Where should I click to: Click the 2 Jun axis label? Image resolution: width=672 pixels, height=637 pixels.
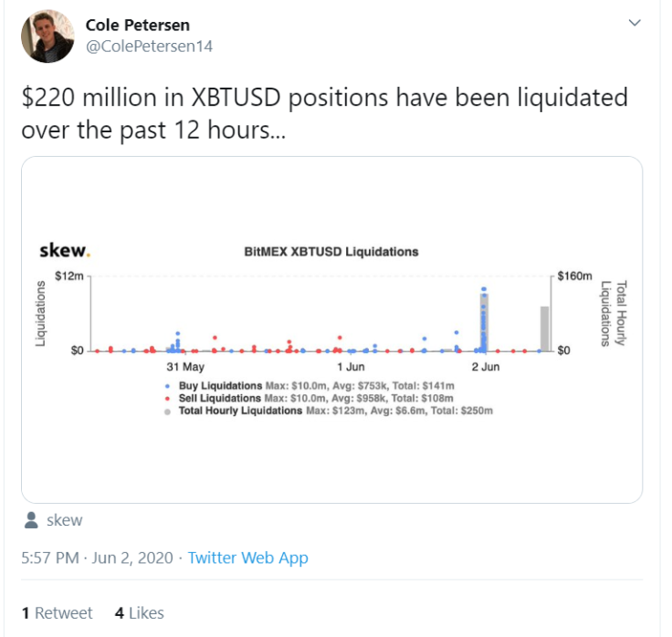[486, 367]
